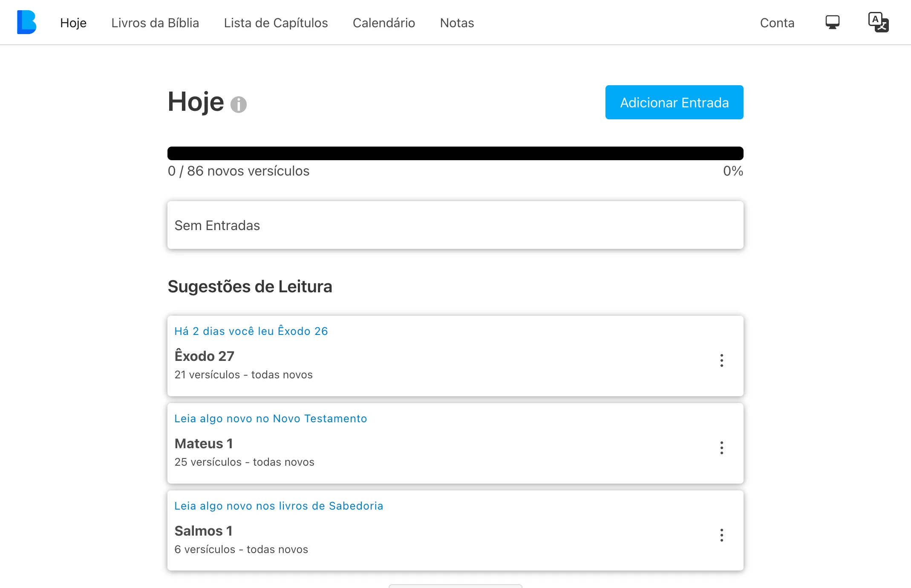Open Lista de Capítulos page
This screenshot has width=911, height=588.
(x=276, y=23)
